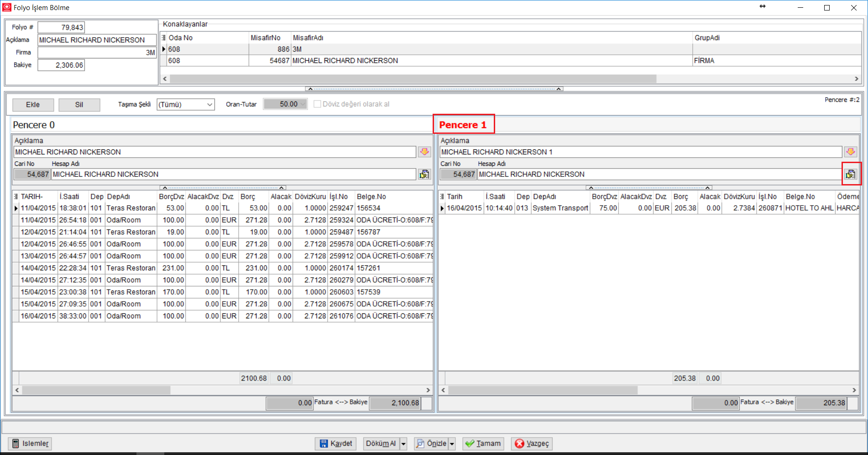The height and width of the screenshot is (455, 868).
Task: Click Pencere 1 Açıklama text field
Action: 641,152
